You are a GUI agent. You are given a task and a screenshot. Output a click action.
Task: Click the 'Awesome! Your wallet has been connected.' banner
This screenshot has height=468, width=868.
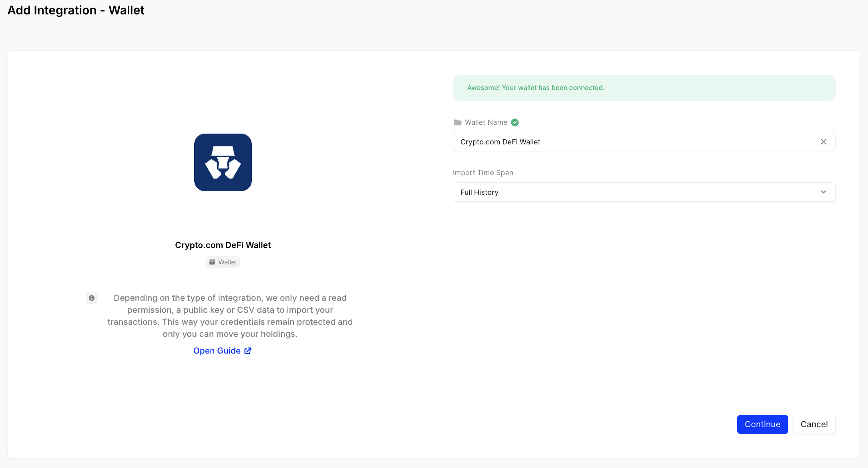(644, 88)
